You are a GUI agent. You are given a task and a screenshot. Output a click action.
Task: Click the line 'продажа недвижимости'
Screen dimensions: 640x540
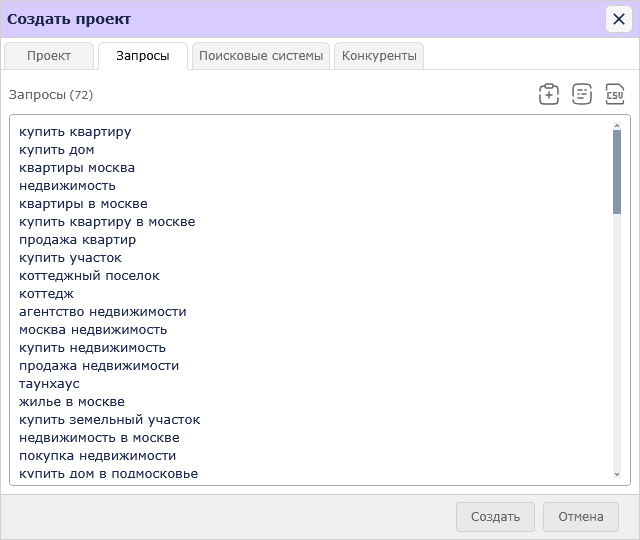coord(99,365)
